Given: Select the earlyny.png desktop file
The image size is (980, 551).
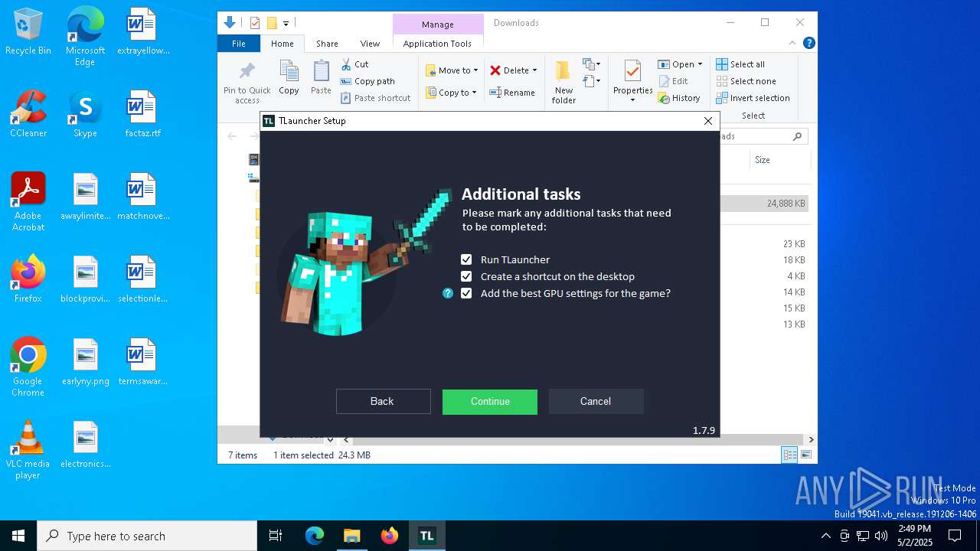Looking at the screenshot, I should [85, 362].
